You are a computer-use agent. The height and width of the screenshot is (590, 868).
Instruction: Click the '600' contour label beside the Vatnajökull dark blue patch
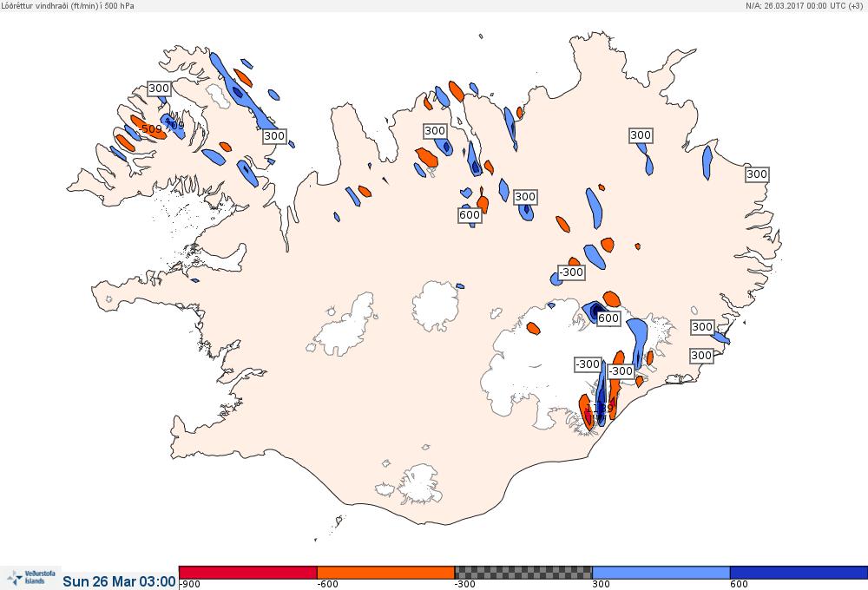pyautogui.click(x=608, y=318)
